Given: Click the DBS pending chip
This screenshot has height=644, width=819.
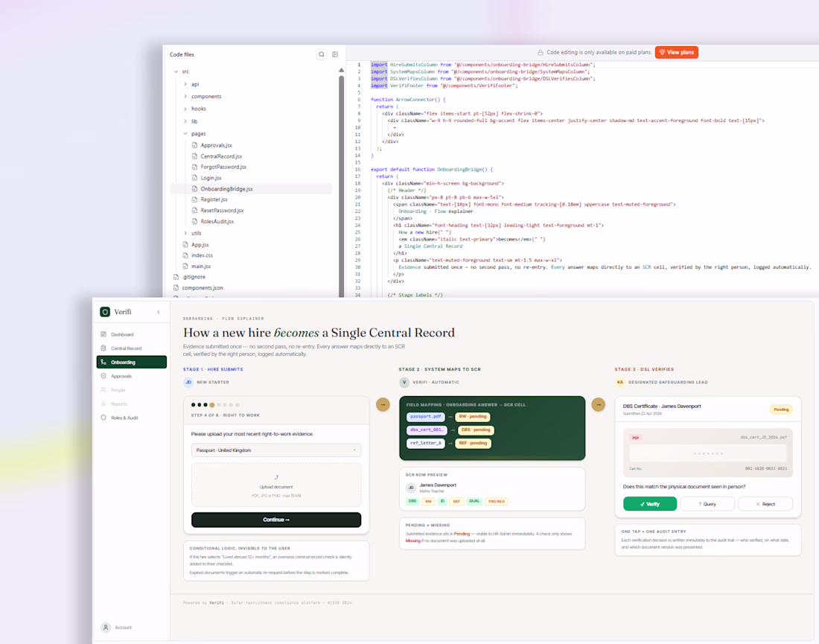Looking at the screenshot, I should pos(476,430).
